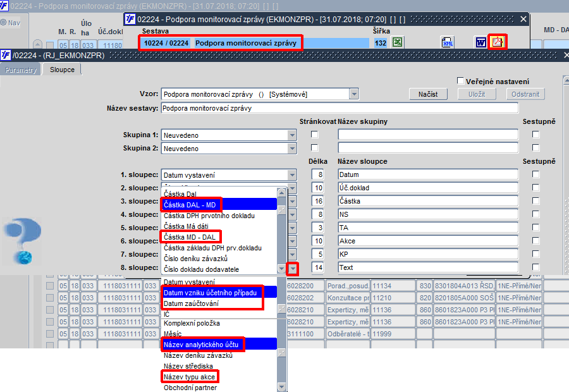Toggle Veřejné nastavení checkbox
569x392 pixels.
coord(460,81)
